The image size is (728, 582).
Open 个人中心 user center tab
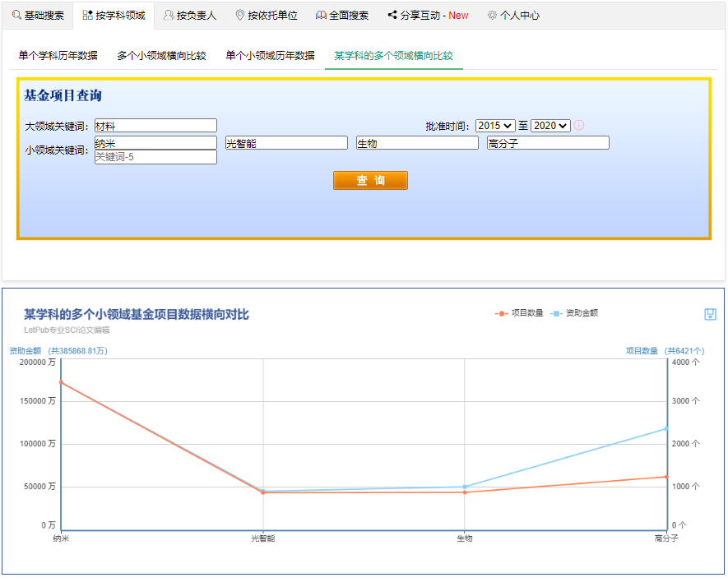point(513,16)
